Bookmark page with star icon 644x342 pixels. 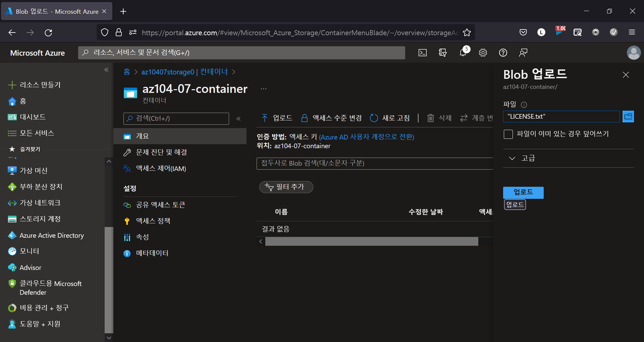point(467,32)
